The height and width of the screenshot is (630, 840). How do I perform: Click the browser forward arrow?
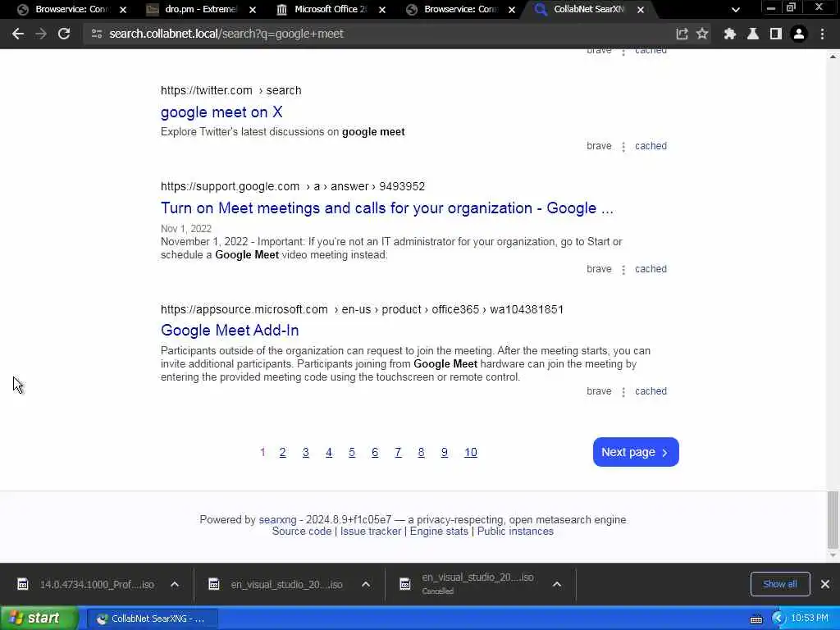coord(41,34)
